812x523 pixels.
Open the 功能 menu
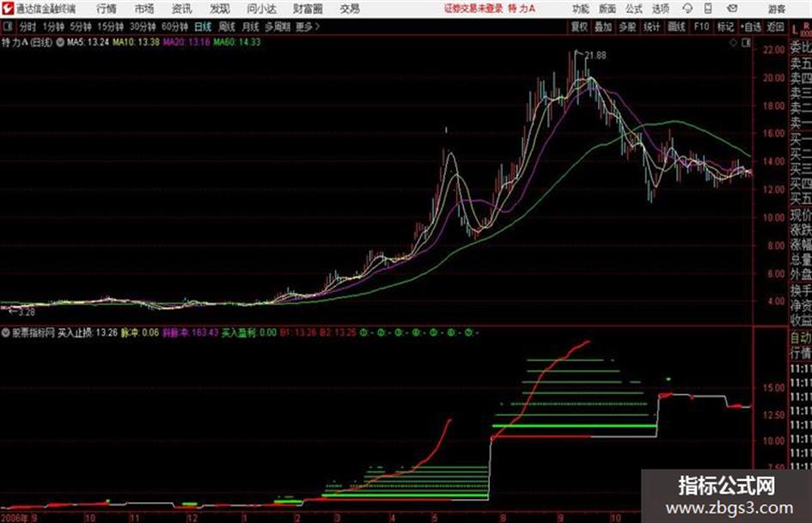pyautogui.click(x=581, y=9)
